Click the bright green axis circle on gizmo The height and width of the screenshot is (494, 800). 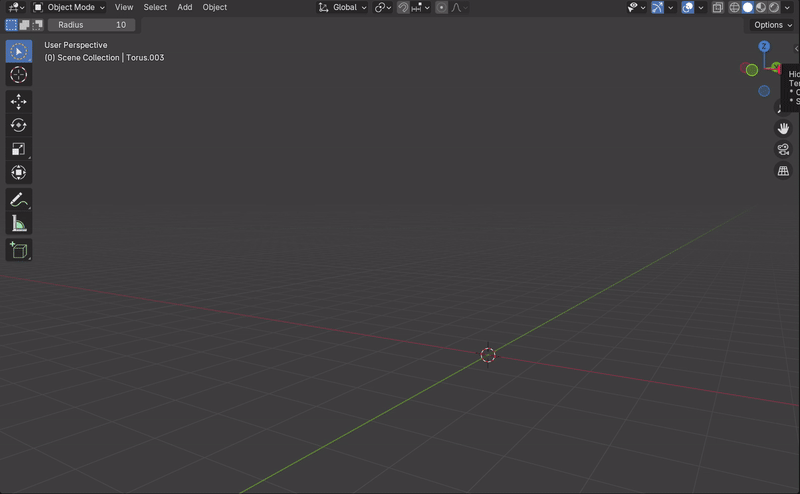coord(752,70)
